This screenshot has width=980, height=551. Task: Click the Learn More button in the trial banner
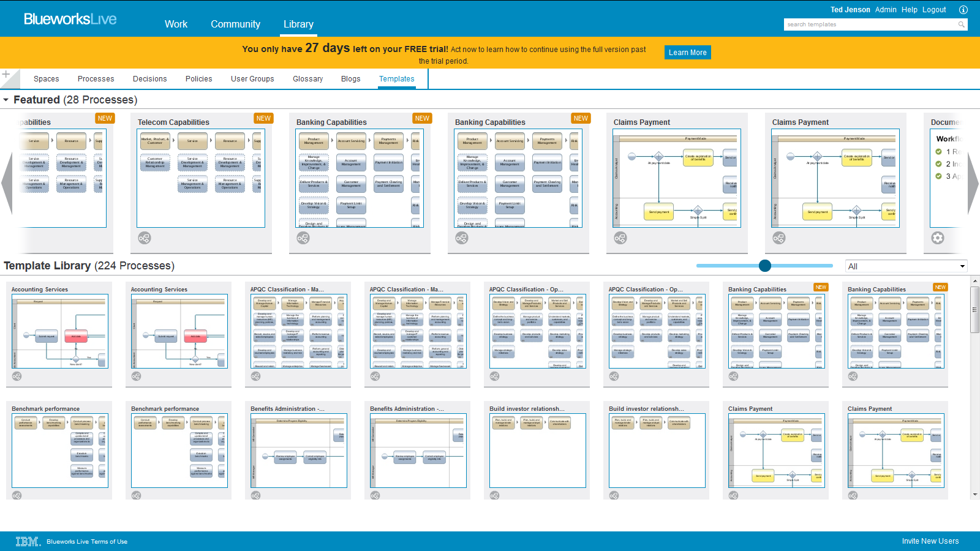click(688, 53)
